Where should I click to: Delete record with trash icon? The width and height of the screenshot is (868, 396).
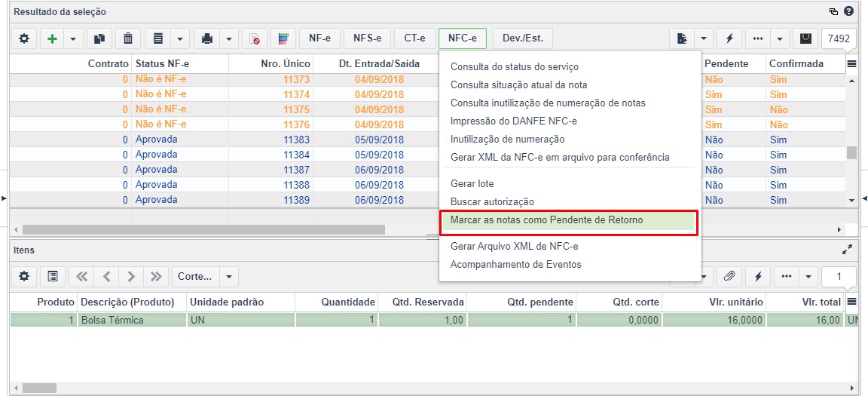128,38
